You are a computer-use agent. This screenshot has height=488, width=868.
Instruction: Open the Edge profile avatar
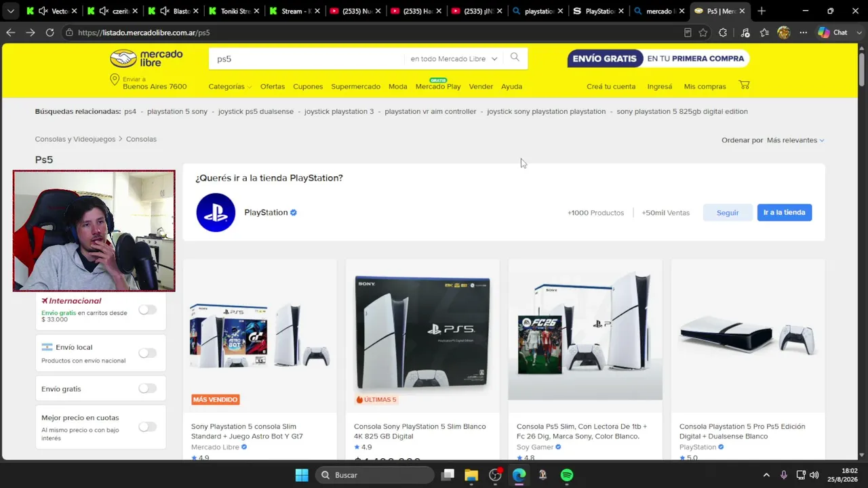[x=784, y=33]
